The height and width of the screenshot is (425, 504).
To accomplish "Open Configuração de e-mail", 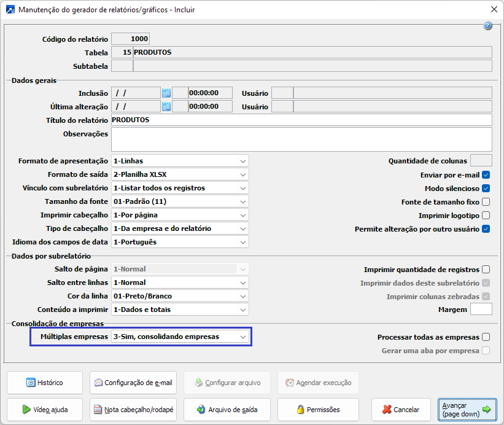I will [132, 383].
